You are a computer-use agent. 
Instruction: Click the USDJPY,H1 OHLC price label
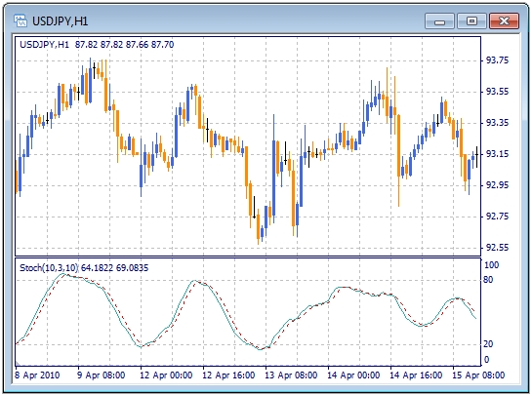point(97,45)
